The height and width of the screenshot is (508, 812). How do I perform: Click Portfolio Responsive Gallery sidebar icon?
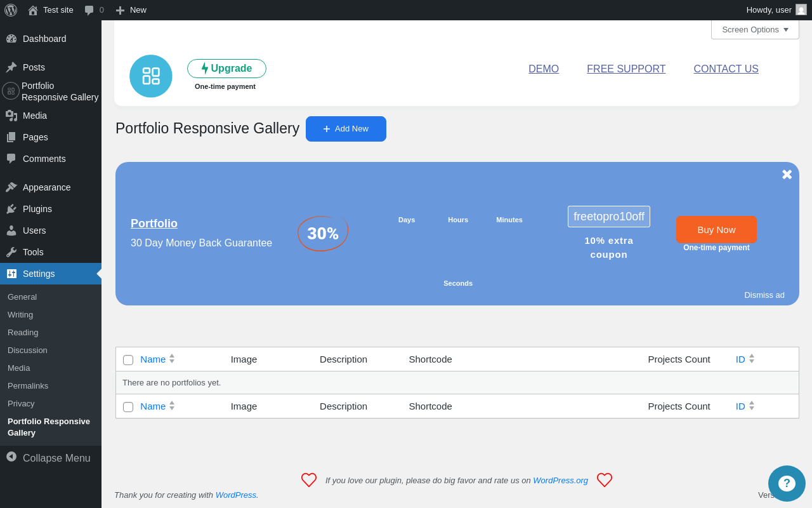pos(11,91)
